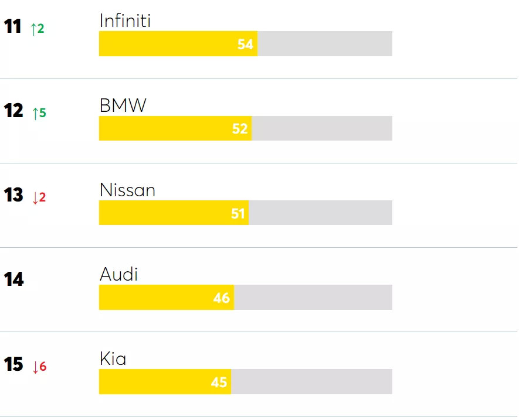Select the BMW brand name
519x420 pixels.
click(123, 105)
